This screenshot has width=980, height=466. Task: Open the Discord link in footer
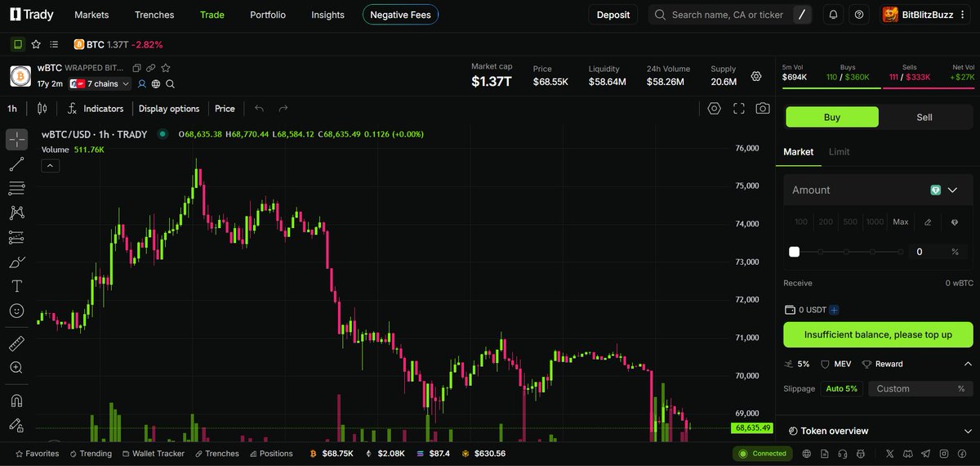(907, 453)
